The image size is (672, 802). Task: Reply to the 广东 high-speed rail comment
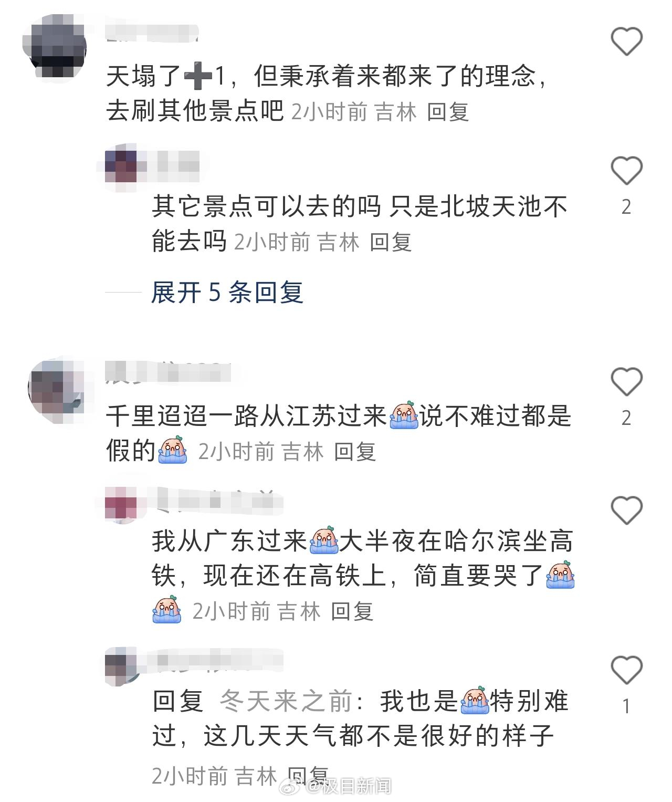coord(352,611)
